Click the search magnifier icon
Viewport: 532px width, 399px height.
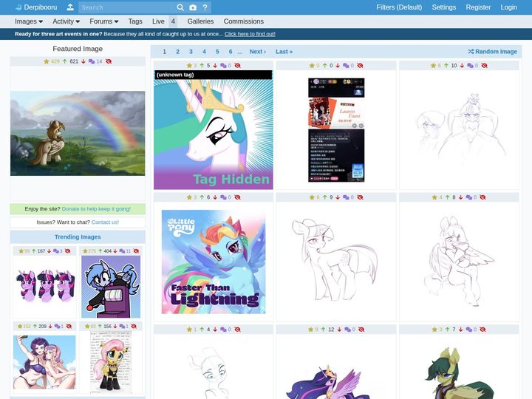(180, 7)
